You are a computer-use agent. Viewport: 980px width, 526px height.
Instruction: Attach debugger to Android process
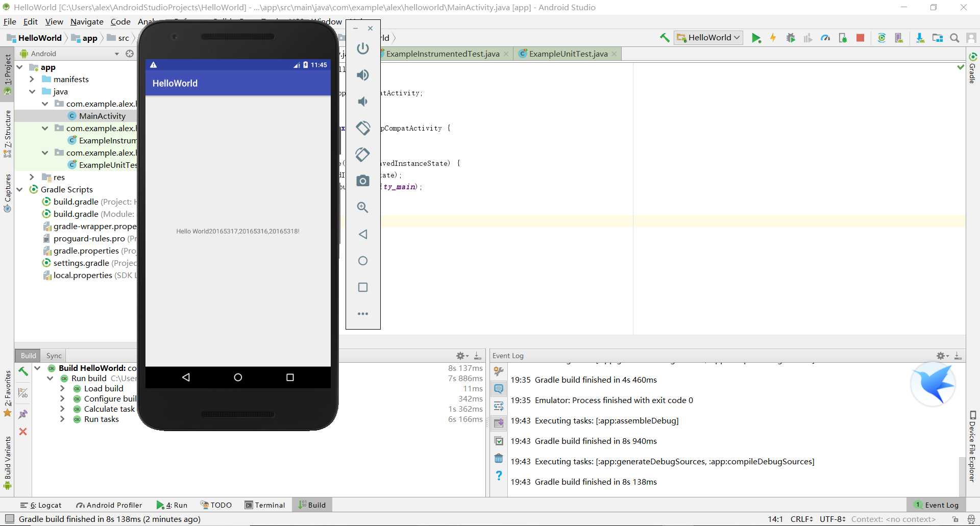coord(843,38)
